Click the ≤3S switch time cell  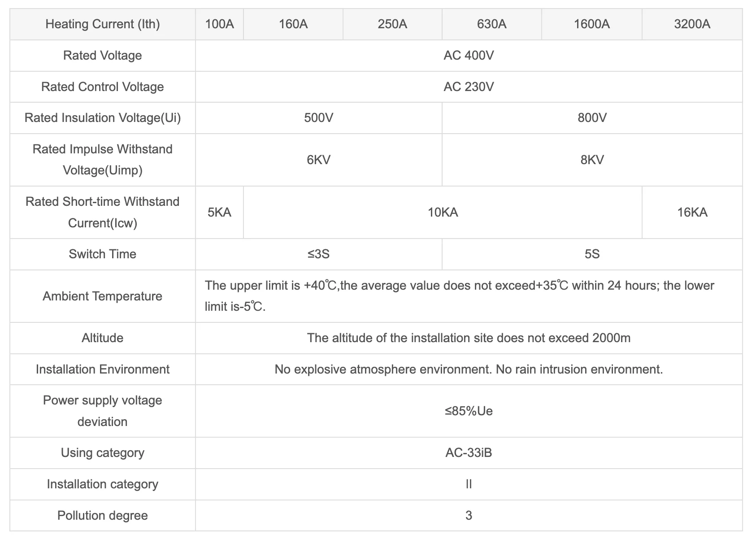(319, 254)
